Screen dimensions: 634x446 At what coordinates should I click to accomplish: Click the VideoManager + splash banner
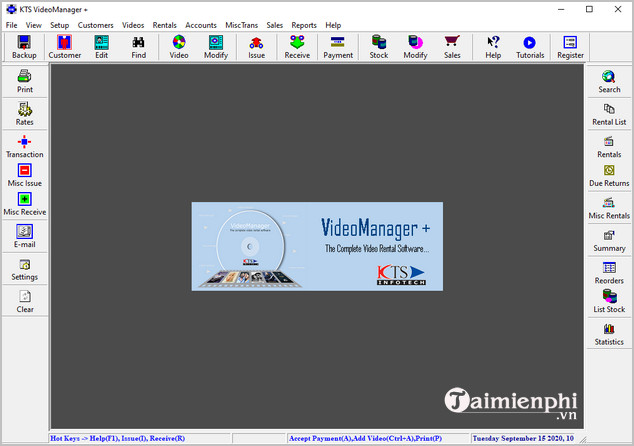[x=317, y=246]
